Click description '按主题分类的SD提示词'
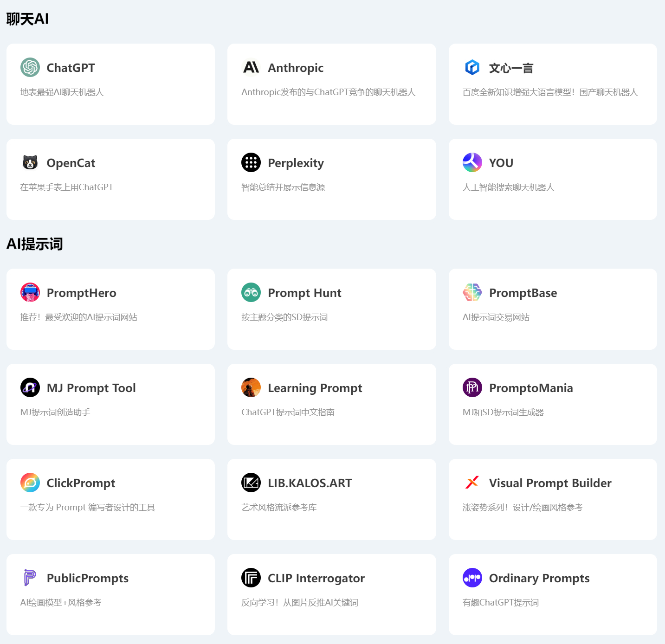 [x=284, y=317]
